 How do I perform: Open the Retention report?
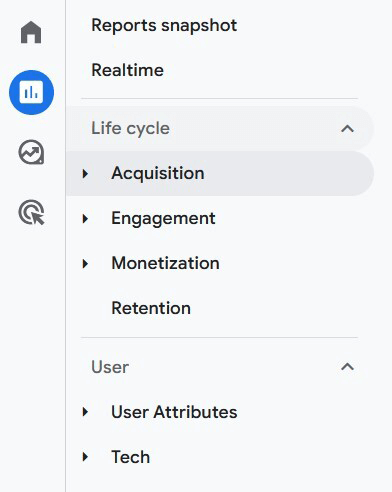point(151,308)
